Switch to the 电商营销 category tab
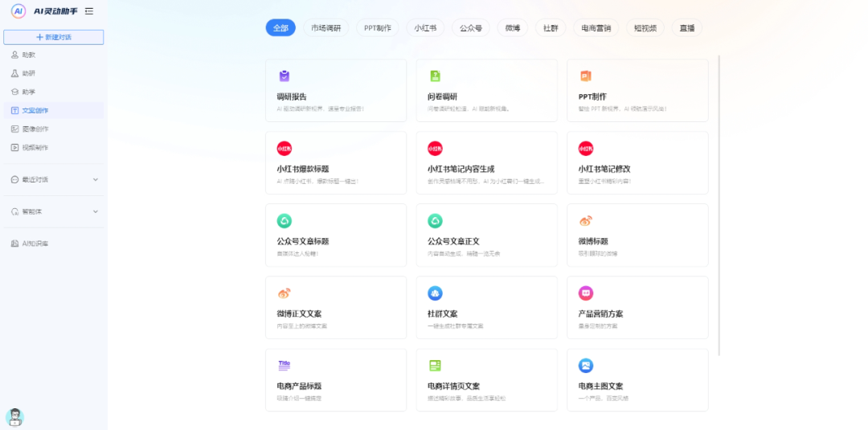 [596, 28]
